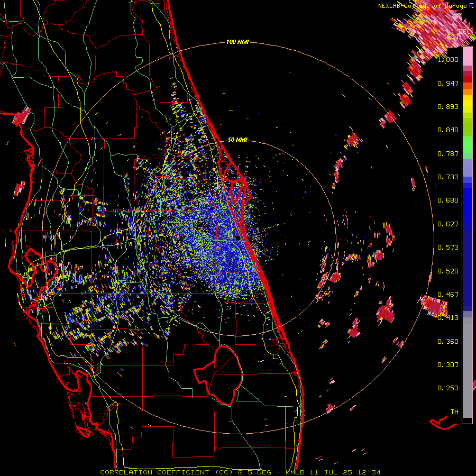This screenshot has height=476, width=476.
Task: Select the 1.000 value on the color scale
Action: click(448, 59)
